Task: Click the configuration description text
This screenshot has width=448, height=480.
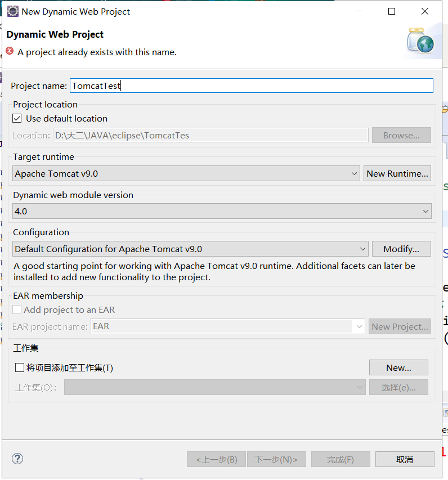Action: 214,272
